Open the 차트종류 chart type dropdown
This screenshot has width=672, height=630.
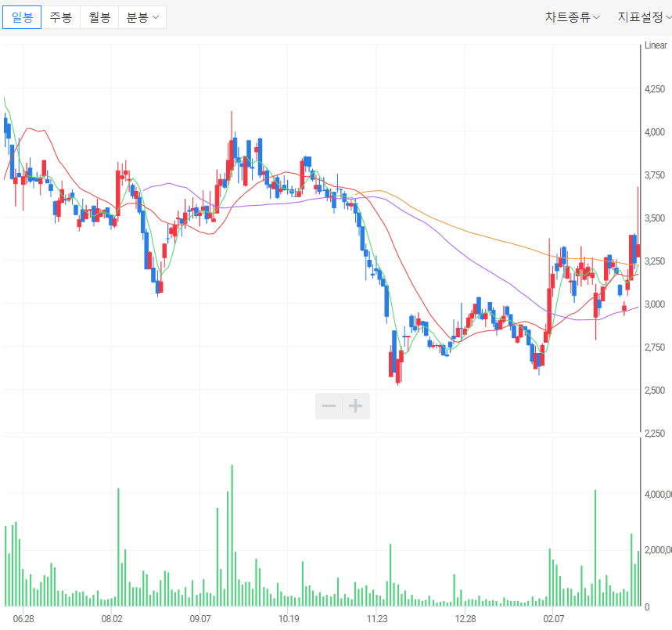572,17
